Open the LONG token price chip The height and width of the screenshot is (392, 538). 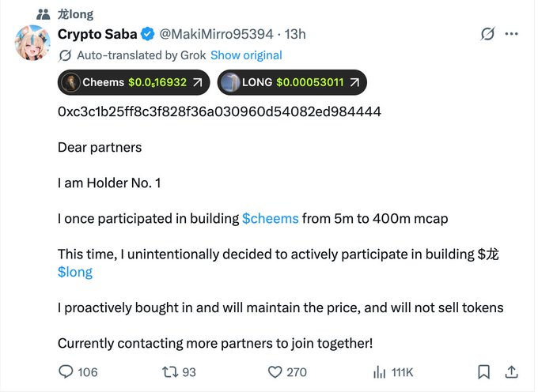coord(292,82)
